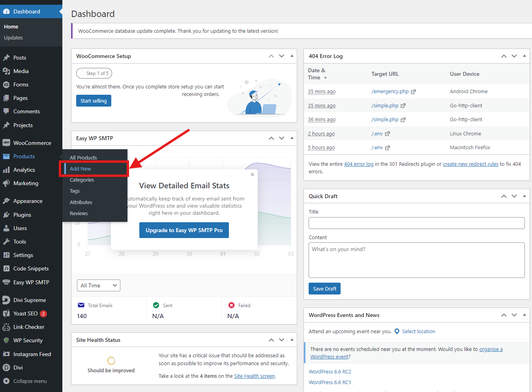Viewport: 532px width, 392px height.
Task: Click the What's on your mind textarea
Action: pos(417,260)
